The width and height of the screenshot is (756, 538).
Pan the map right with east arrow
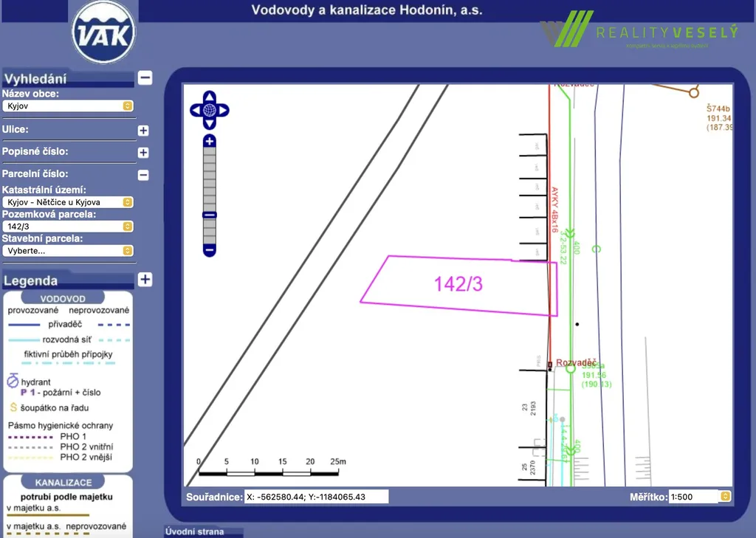coord(224,111)
